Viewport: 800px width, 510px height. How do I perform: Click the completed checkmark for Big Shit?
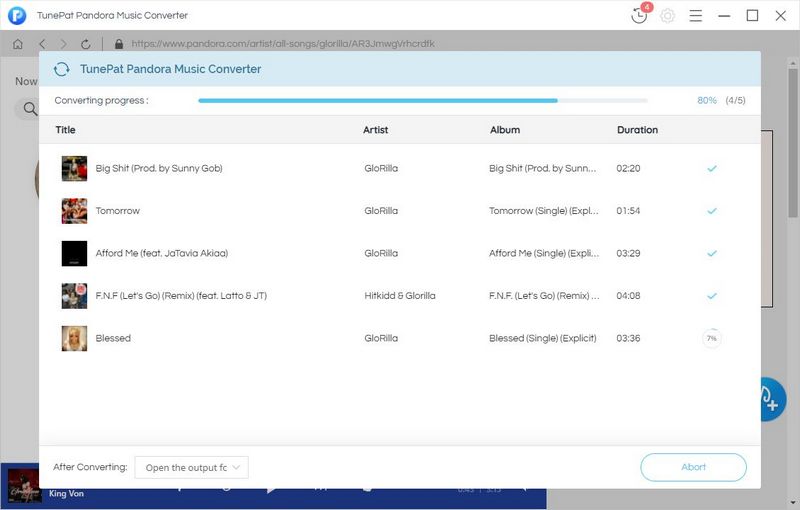pyautogui.click(x=712, y=168)
